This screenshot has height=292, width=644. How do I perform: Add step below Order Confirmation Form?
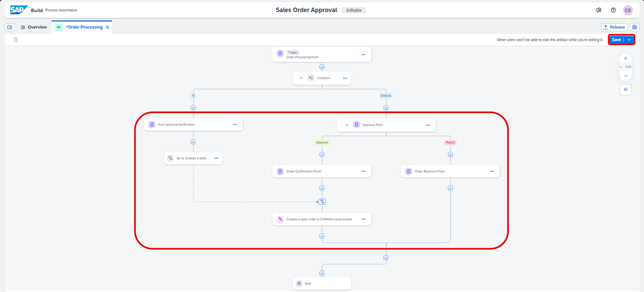coord(322,188)
